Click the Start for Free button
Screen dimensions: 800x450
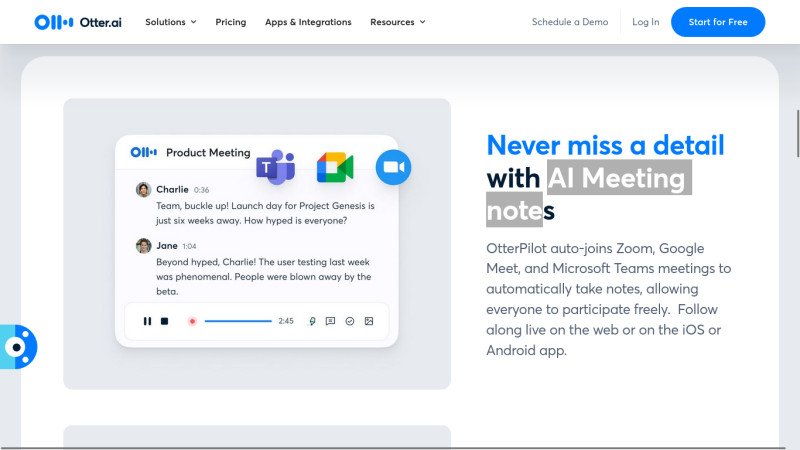tap(718, 22)
